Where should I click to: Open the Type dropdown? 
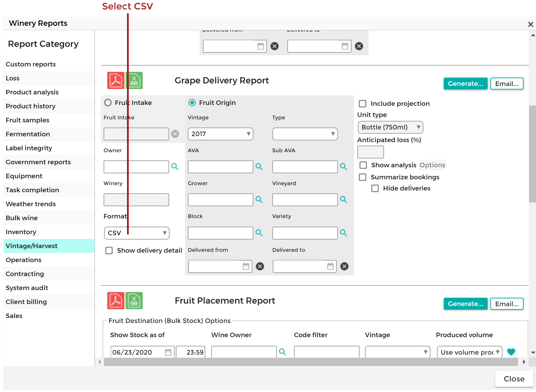coord(305,134)
